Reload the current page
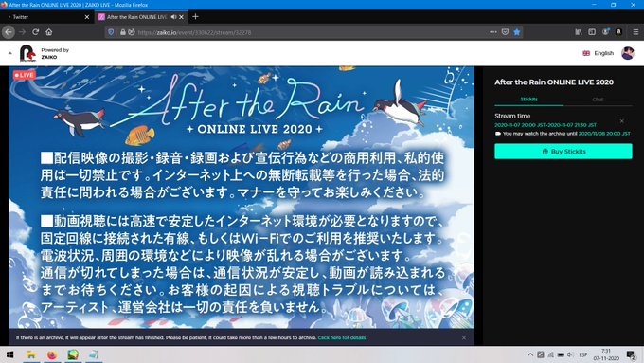The image size is (644, 363). pos(36,32)
